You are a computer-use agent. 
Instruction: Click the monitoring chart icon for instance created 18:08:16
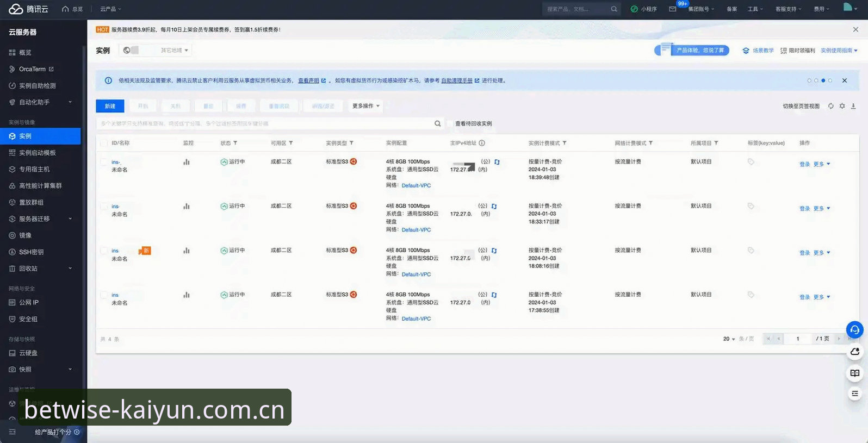coord(187,251)
